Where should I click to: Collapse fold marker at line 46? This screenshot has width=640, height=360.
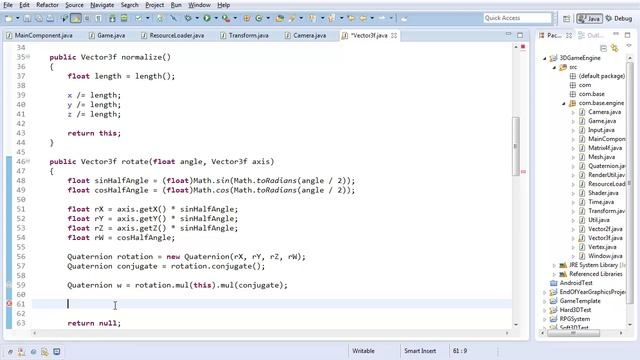28,161
